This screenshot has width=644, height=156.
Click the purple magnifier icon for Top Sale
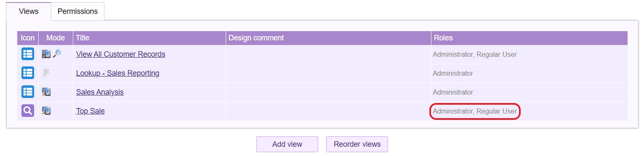(28, 111)
